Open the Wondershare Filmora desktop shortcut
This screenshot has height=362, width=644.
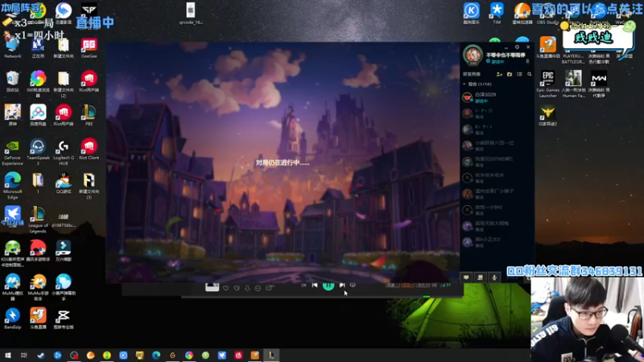(64, 251)
